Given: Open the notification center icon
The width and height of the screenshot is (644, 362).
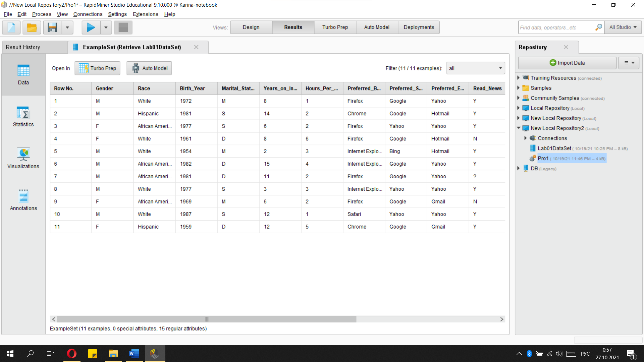Looking at the screenshot, I should pyautogui.click(x=631, y=354).
